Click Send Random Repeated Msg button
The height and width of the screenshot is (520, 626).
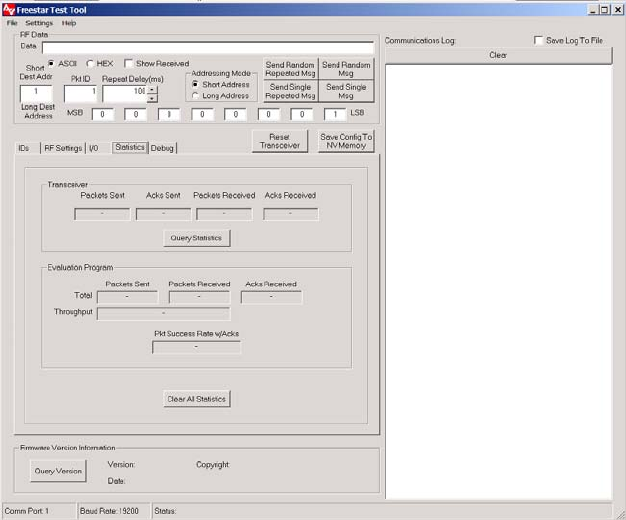tap(290, 69)
